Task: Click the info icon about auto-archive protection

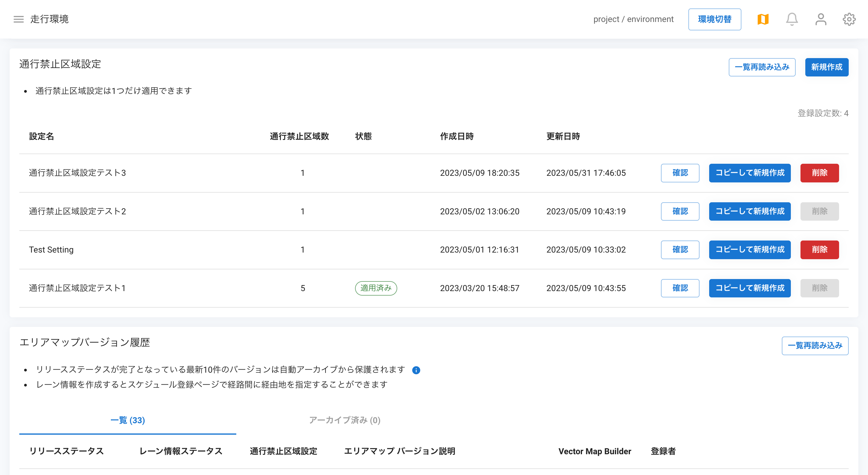Action: pos(416,370)
